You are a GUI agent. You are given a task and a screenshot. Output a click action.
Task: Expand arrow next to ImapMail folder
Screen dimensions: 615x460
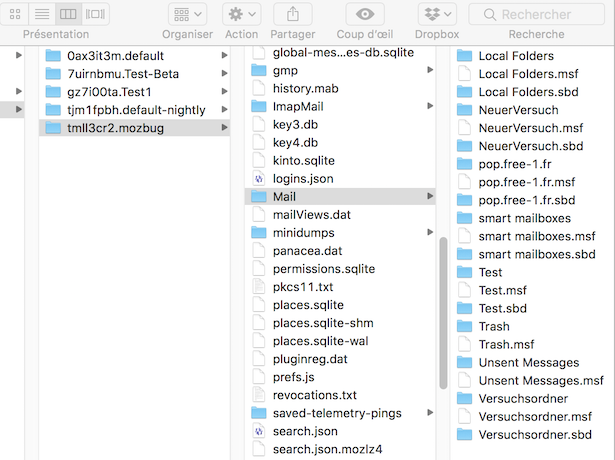(430, 106)
